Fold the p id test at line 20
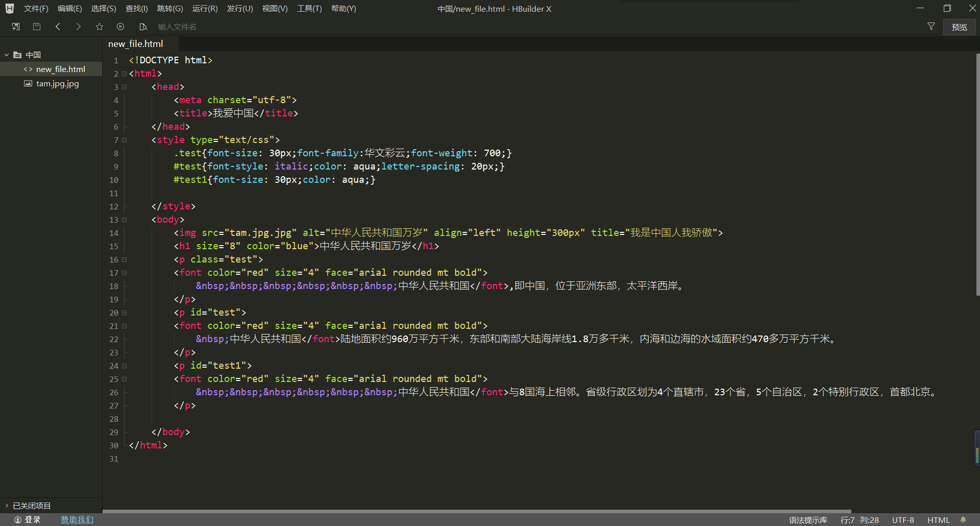 [124, 313]
